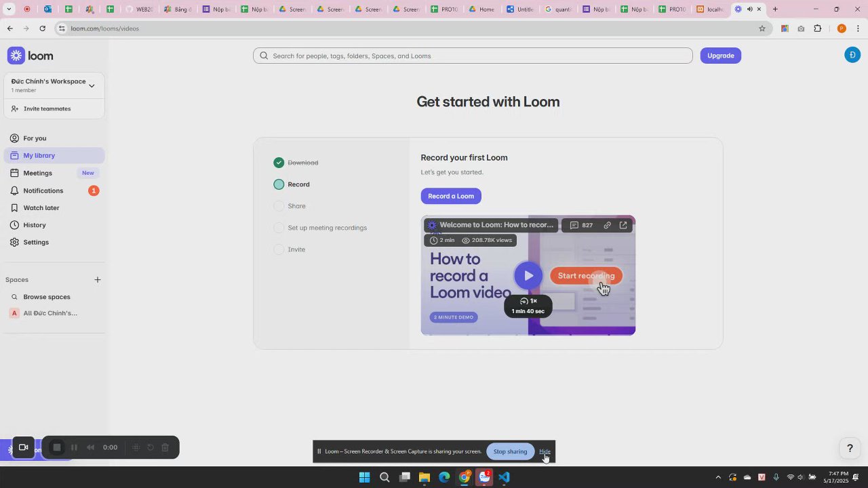Open History page

[54, 225]
